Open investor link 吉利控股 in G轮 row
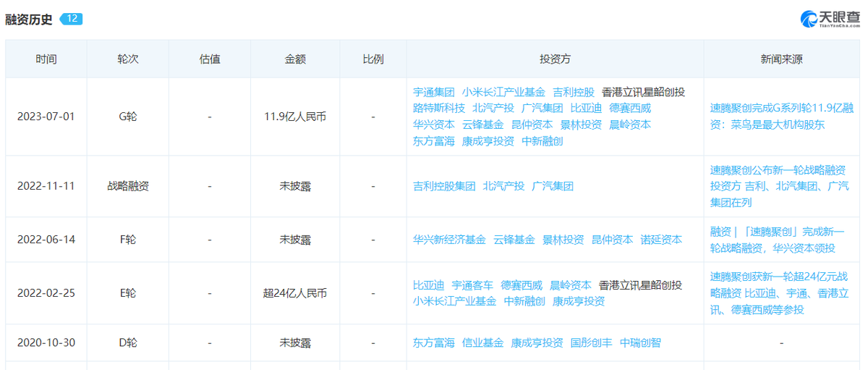The image size is (868, 370). click(x=574, y=92)
